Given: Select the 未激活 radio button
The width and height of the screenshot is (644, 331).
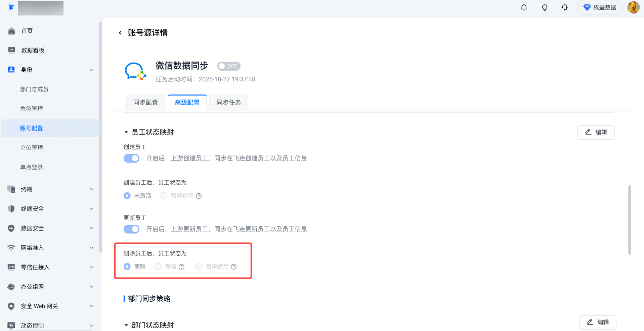Looking at the screenshot, I should [x=127, y=196].
